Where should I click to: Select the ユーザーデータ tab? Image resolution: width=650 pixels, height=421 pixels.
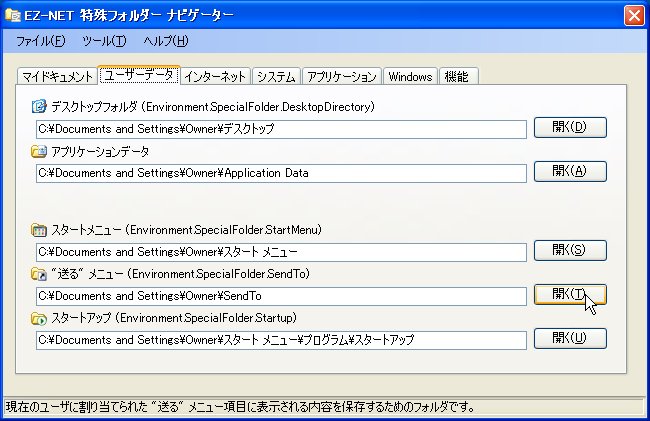pos(139,75)
